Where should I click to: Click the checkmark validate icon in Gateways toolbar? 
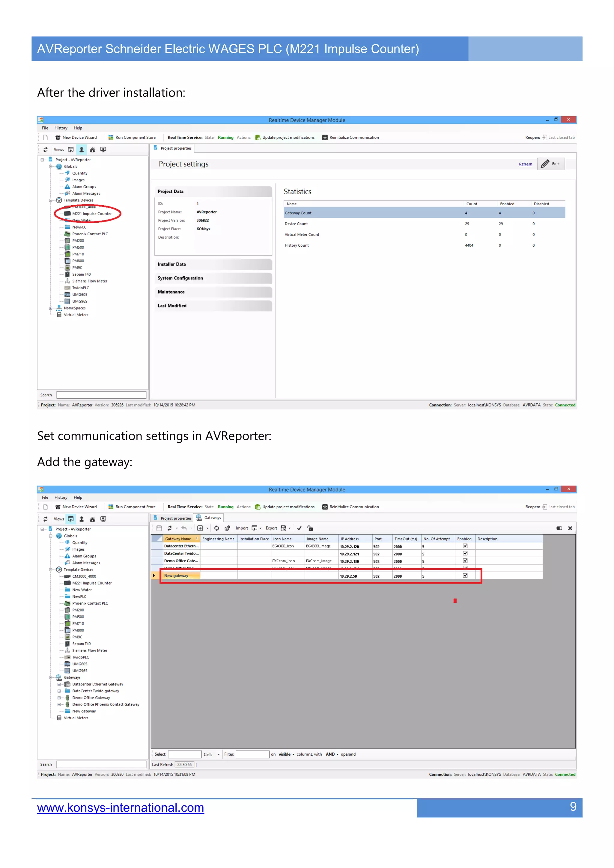click(300, 528)
